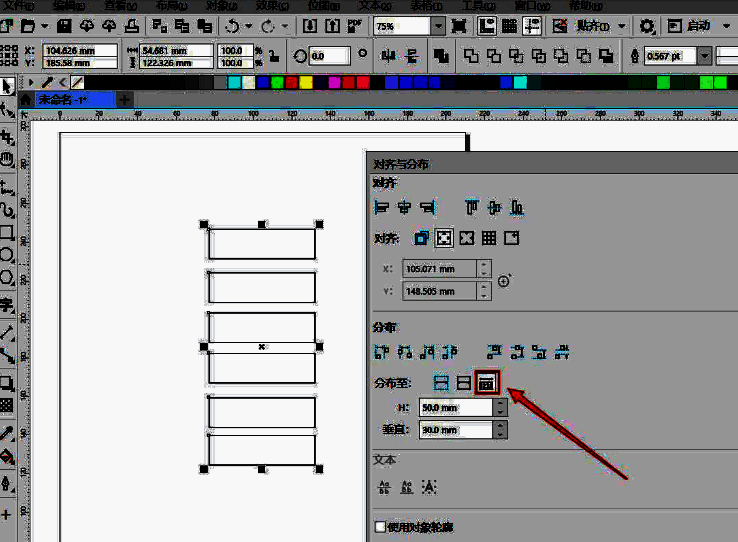
Task: Open the 75% zoom level dropdown
Action: point(438,25)
